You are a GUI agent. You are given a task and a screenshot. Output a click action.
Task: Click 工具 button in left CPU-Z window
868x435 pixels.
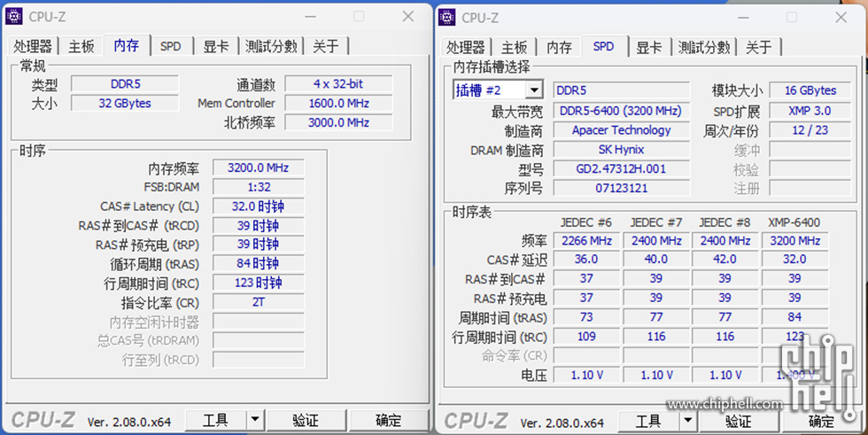tap(215, 421)
